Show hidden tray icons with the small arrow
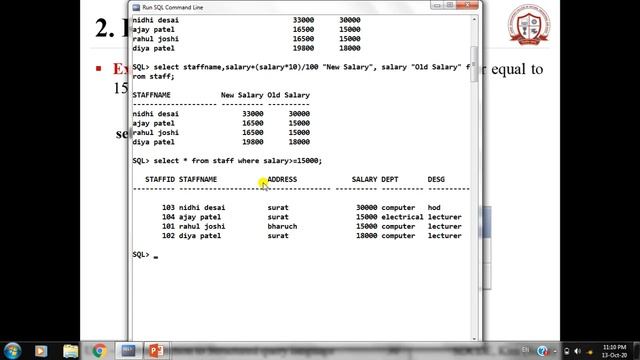The image size is (640, 360). [555, 351]
